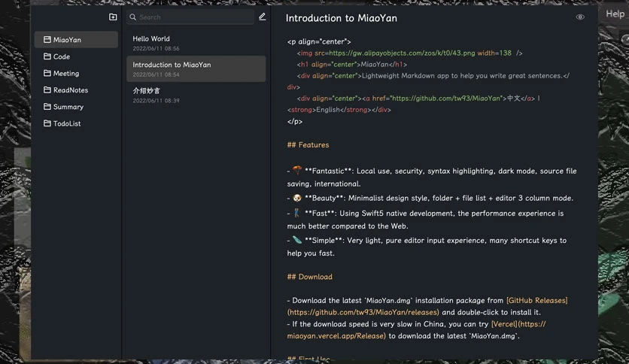Click the GitHub Releases link text
This screenshot has width=629, height=364.
536,300
